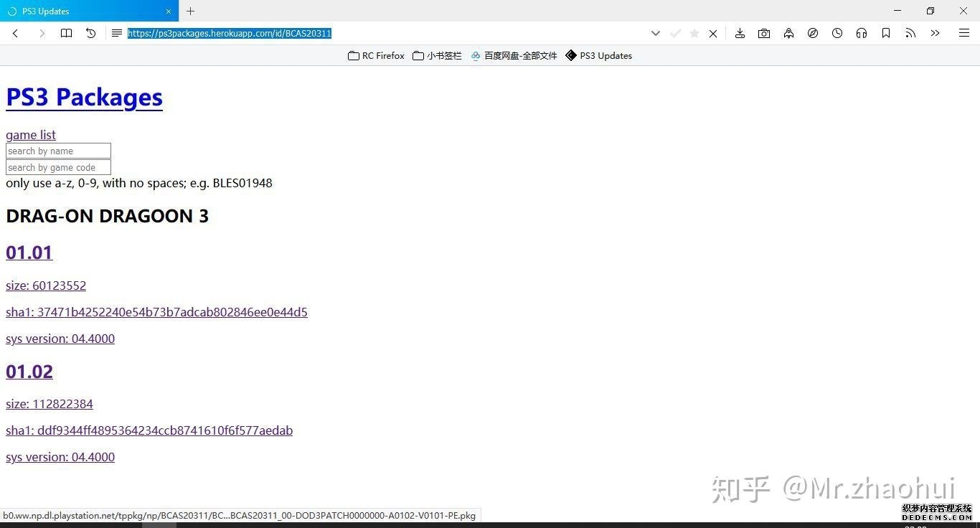Open the hamburger main menu

tap(964, 33)
